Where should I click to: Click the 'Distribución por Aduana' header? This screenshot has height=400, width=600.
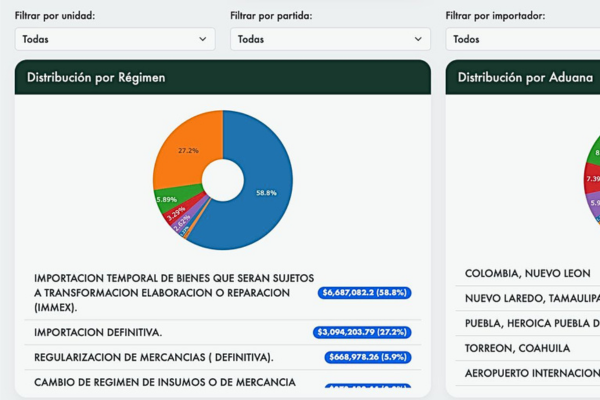[523, 77]
